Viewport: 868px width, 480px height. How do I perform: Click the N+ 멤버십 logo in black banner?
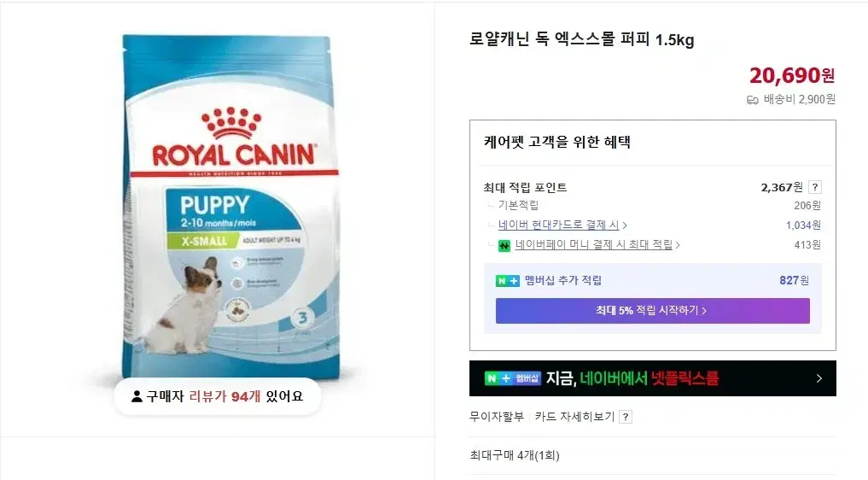pyautogui.click(x=513, y=378)
